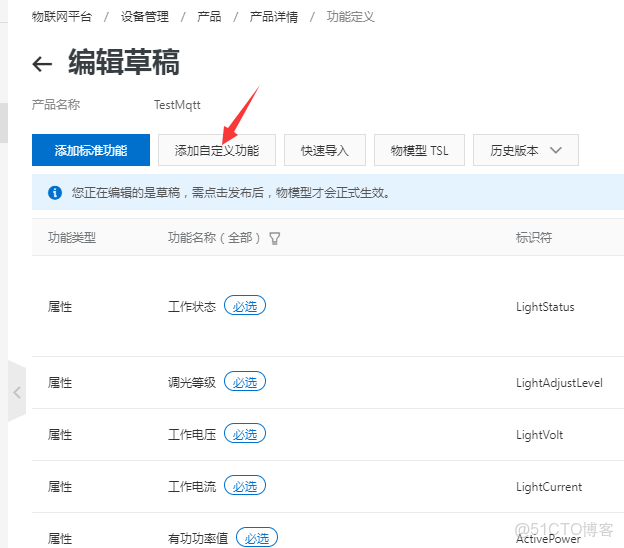Select the 工作电流 function name
The height and width of the screenshot is (548, 624).
coord(192,486)
